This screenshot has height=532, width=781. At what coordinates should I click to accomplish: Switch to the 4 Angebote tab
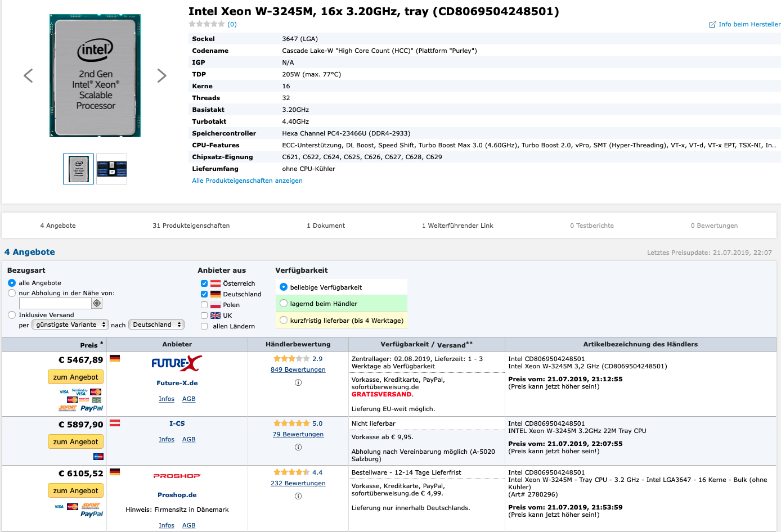(58, 226)
